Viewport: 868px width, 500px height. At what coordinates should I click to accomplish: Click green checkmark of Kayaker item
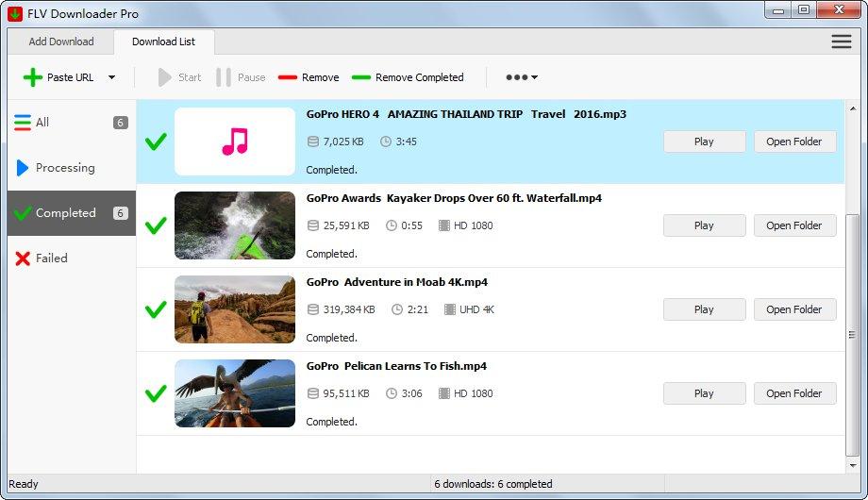click(156, 225)
